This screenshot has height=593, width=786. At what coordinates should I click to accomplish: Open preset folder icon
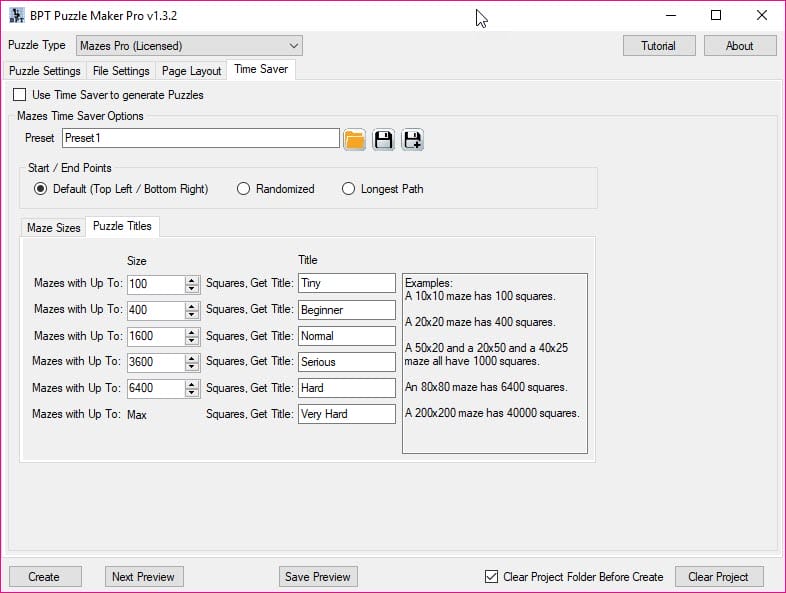pos(354,139)
